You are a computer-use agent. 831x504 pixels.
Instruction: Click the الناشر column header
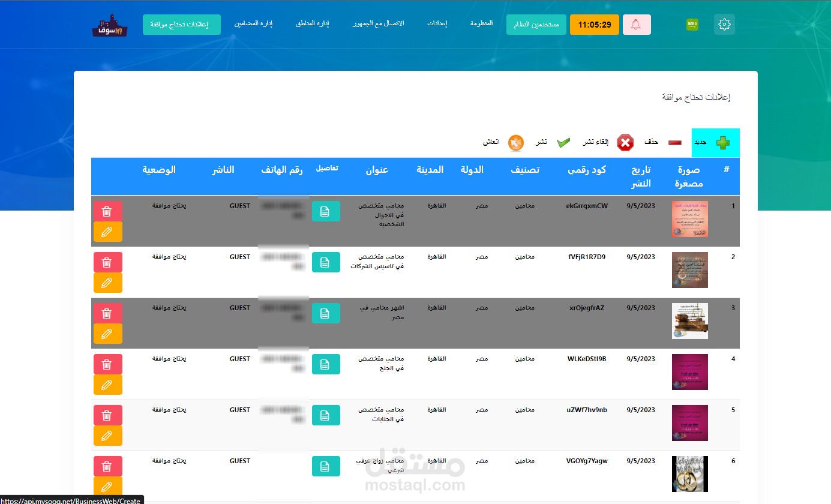pyautogui.click(x=223, y=170)
